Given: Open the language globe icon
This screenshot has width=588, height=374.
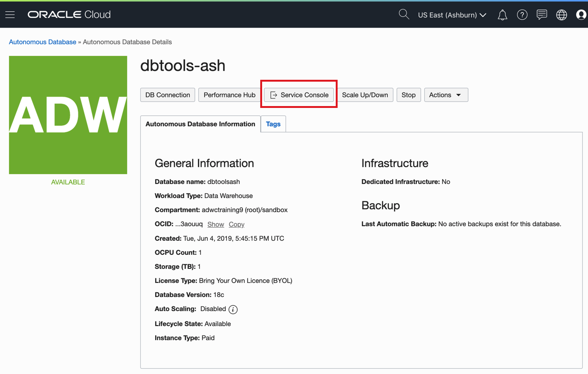Looking at the screenshot, I should 561,15.
